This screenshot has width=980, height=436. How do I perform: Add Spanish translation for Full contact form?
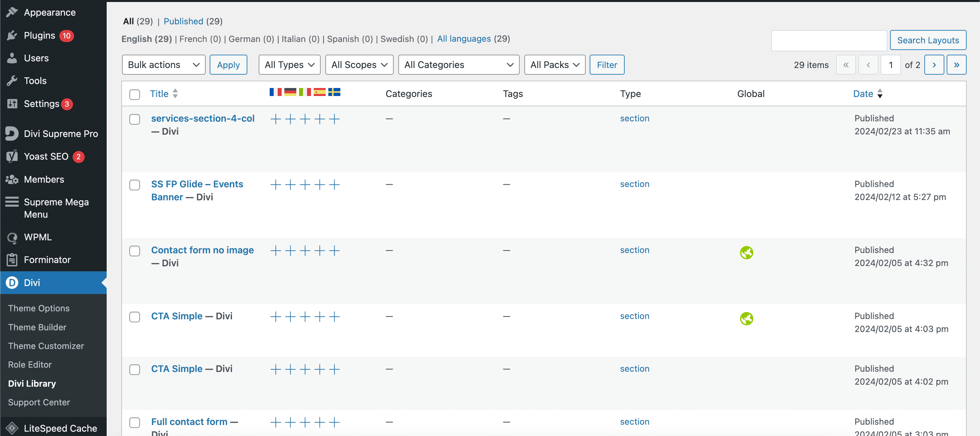pos(320,422)
